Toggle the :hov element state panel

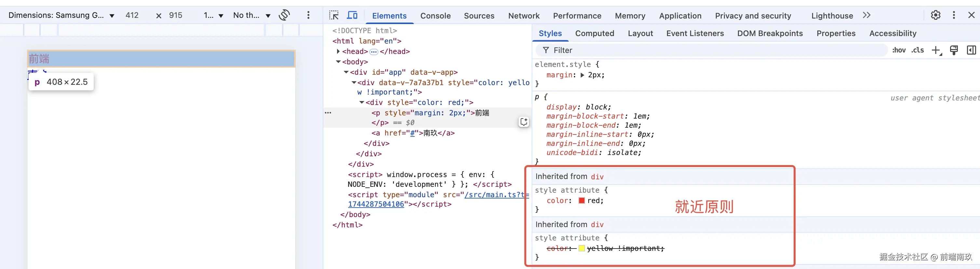[899, 50]
